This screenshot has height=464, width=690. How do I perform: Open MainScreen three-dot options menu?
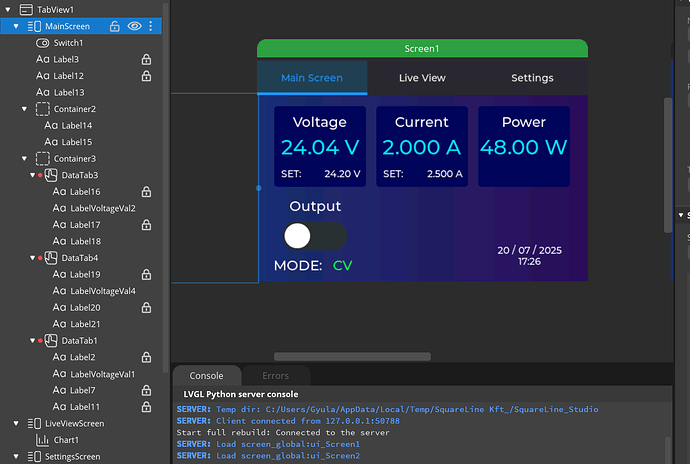pos(150,26)
